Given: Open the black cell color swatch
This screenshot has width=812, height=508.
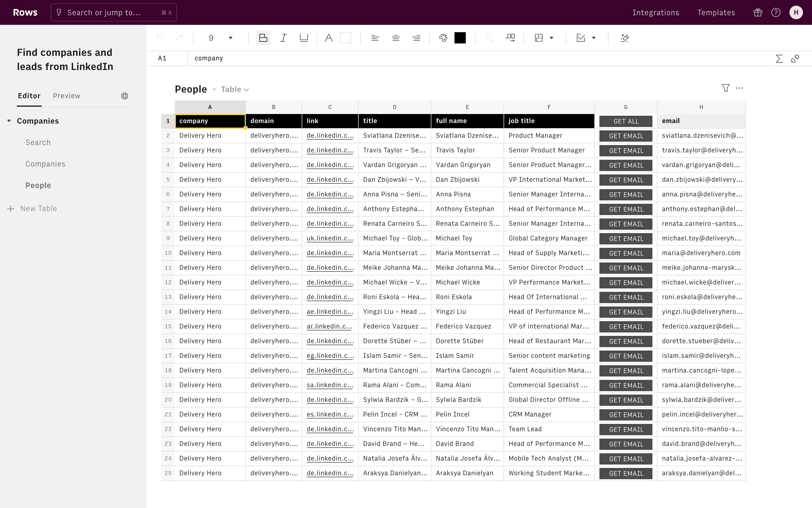Looking at the screenshot, I should [460, 38].
